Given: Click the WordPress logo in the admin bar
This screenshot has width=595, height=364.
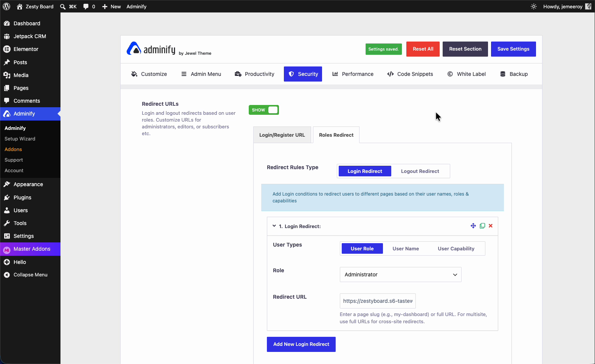Looking at the screenshot, I should [x=6, y=6].
